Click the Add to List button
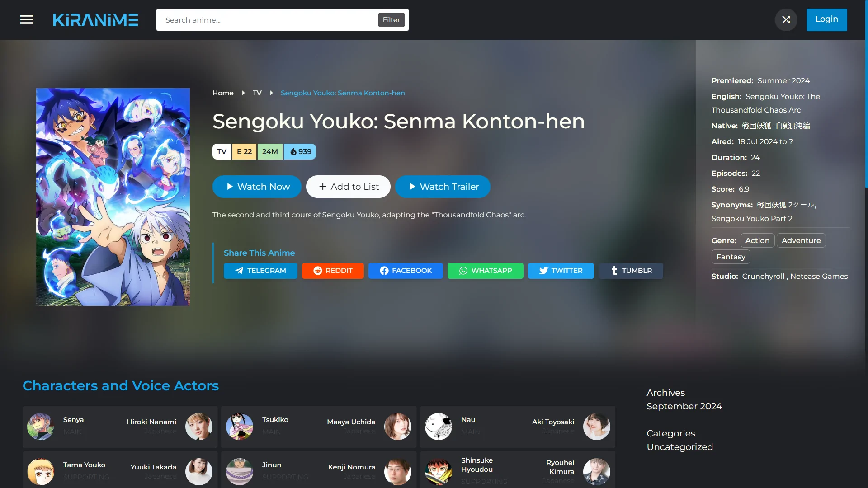 click(348, 187)
